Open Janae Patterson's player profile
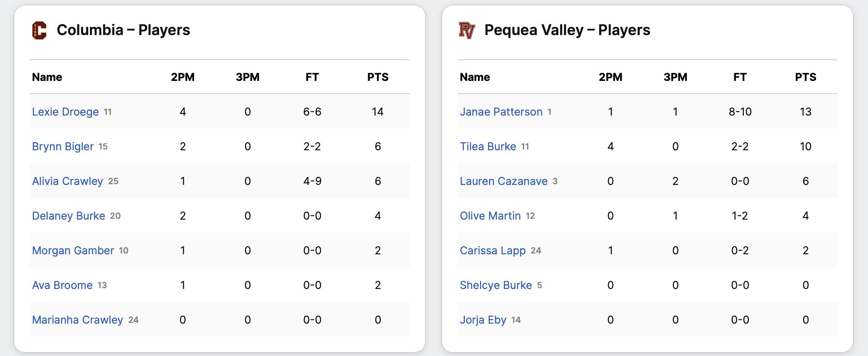Image resolution: width=868 pixels, height=356 pixels. coord(501,112)
